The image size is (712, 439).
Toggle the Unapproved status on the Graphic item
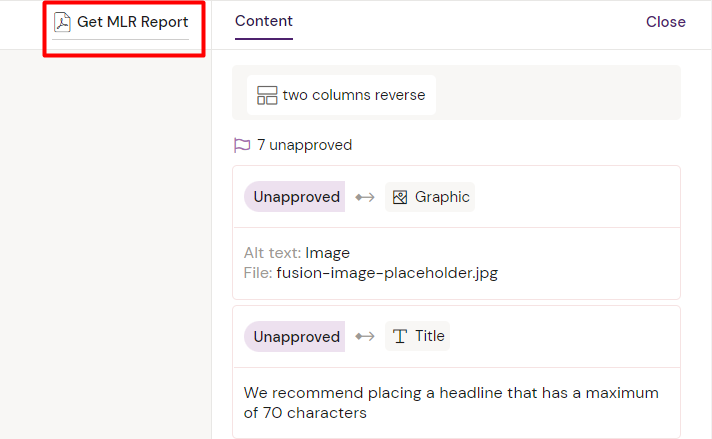[296, 197]
